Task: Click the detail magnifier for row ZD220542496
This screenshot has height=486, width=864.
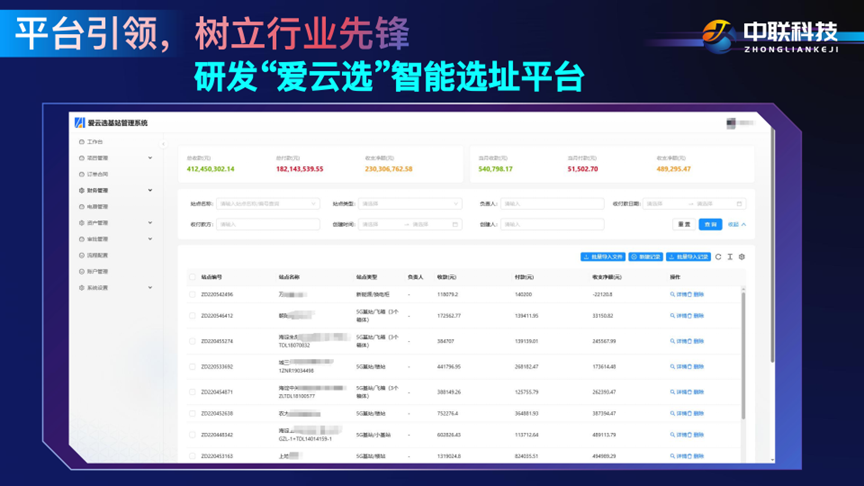Action: [672, 294]
